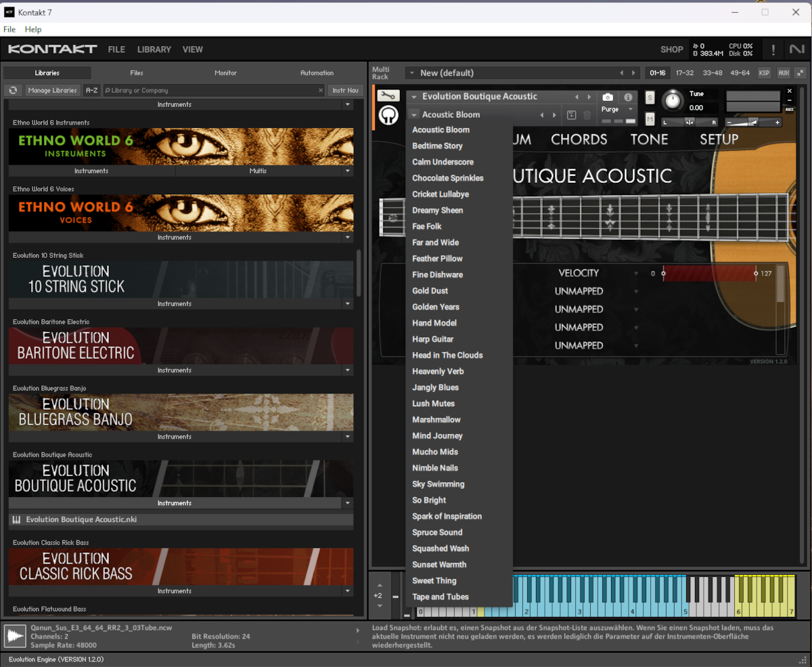Save the current snapshot with the disk icon
The width and height of the screenshot is (812, 667).
[572, 115]
